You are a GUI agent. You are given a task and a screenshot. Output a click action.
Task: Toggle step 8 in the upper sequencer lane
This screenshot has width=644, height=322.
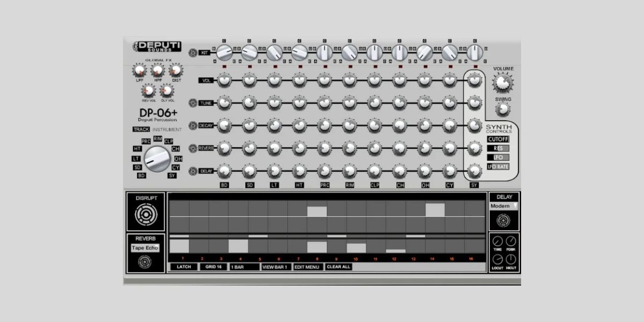point(317,211)
